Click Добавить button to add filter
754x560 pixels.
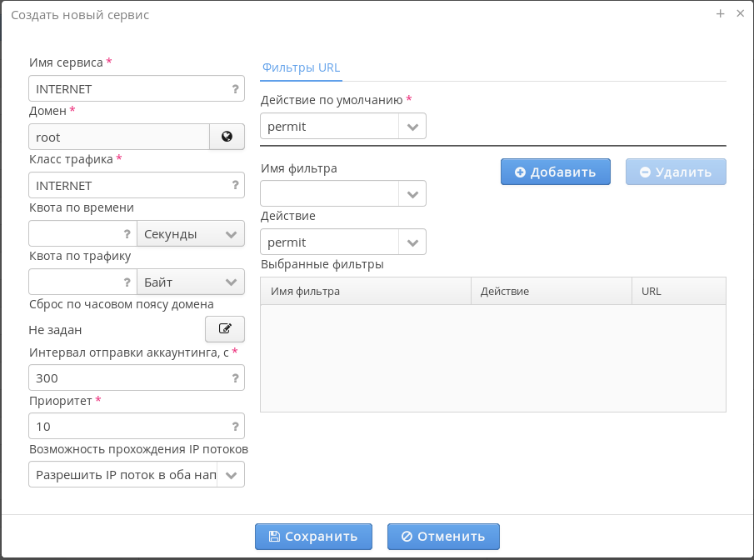point(556,172)
